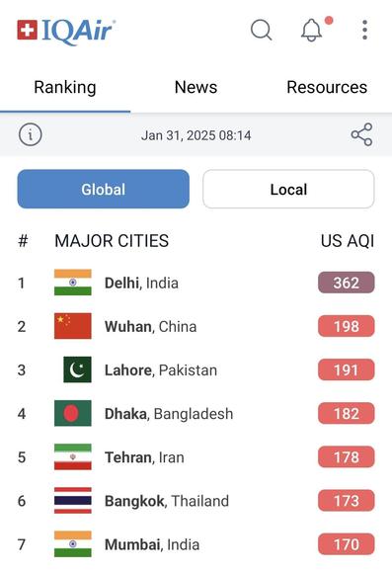Open Wuhan, China city entry

196,326
